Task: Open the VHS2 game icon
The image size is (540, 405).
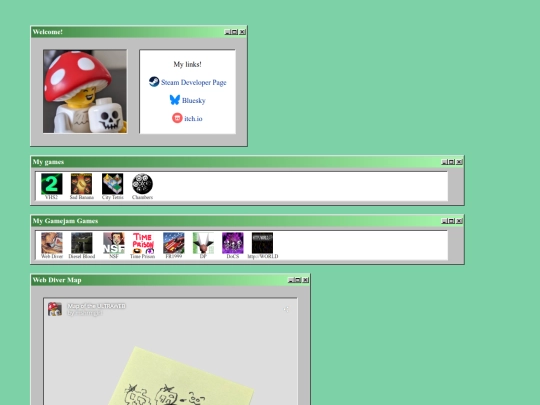Action: (x=52, y=184)
